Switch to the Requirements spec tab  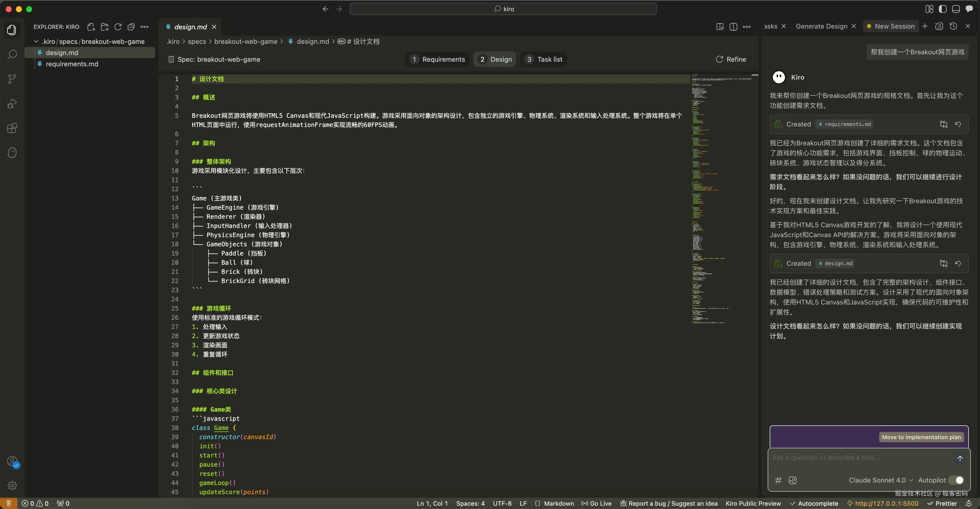coord(437,59)
